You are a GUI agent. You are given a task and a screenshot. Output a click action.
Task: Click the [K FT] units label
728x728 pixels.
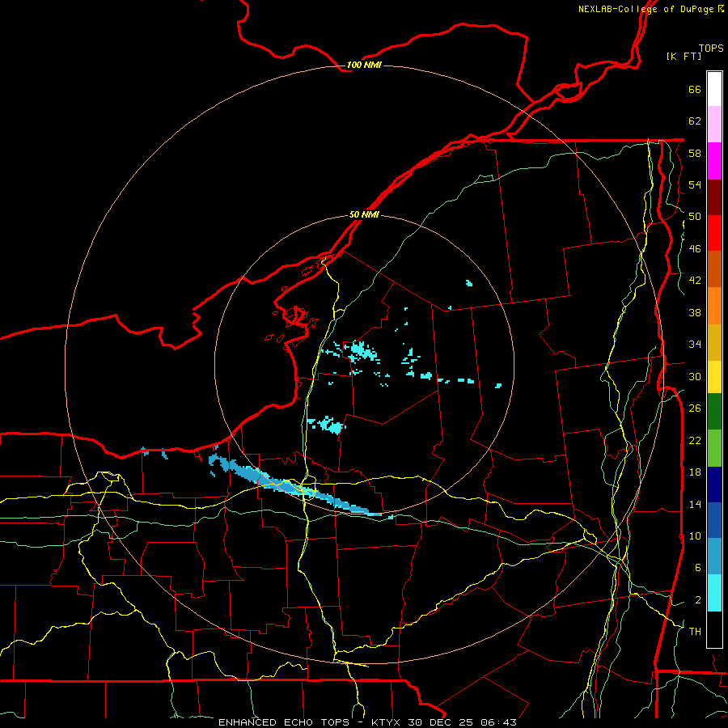684,56
